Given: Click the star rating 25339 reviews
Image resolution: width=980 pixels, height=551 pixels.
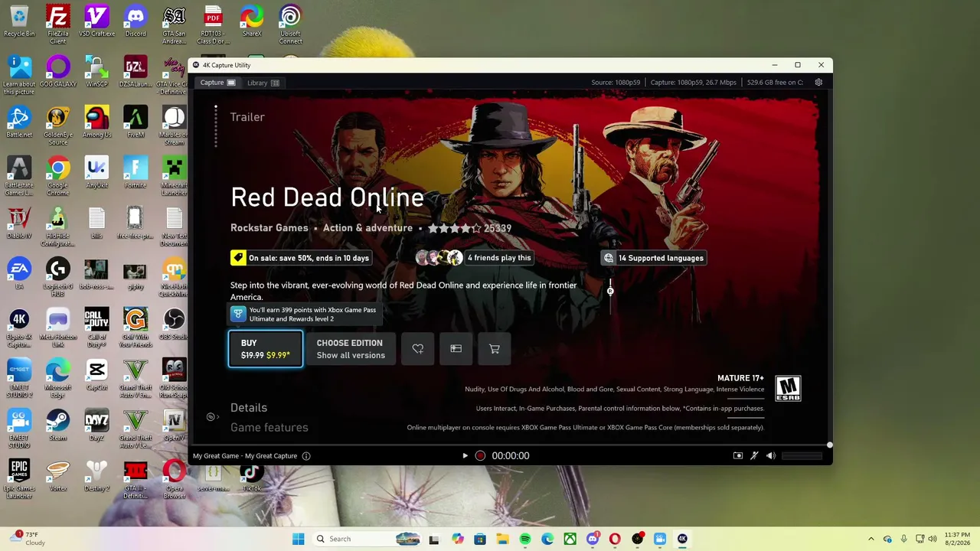Looking at the screenshot, I should (469, 228).
